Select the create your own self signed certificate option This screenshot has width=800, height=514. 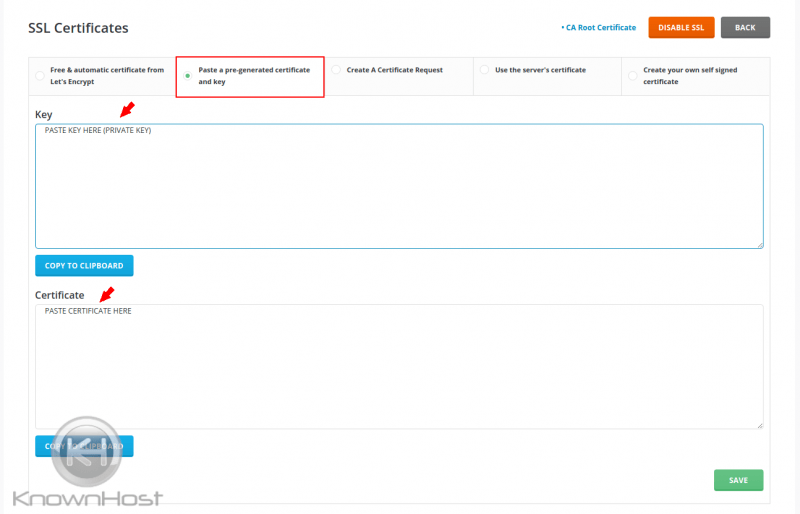(632, 76)
